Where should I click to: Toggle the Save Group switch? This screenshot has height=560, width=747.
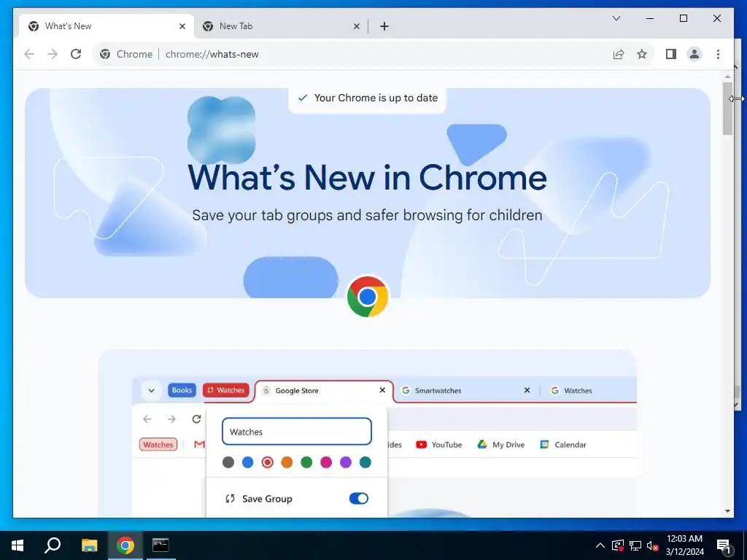[x=359, y=498]
